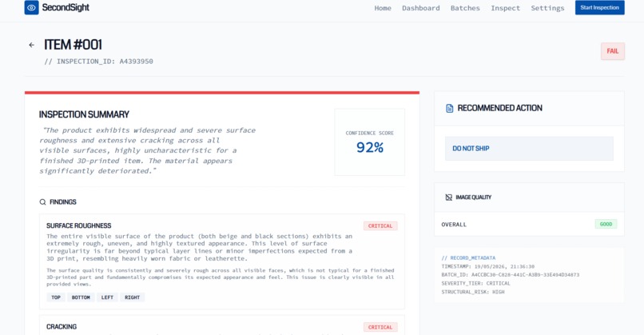Click the CRACKING finding title
The image size is (644, 335).
pos(62,327)
